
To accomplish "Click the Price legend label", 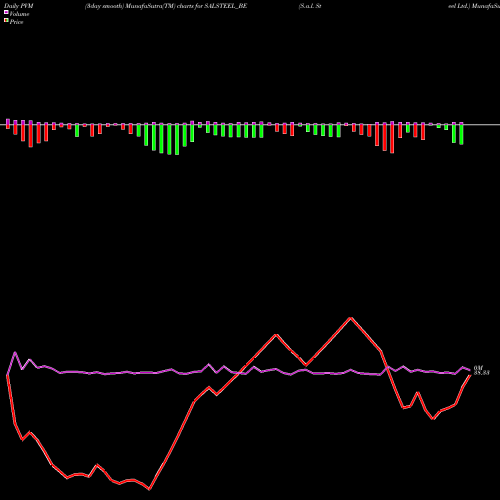I will (16, 22).
